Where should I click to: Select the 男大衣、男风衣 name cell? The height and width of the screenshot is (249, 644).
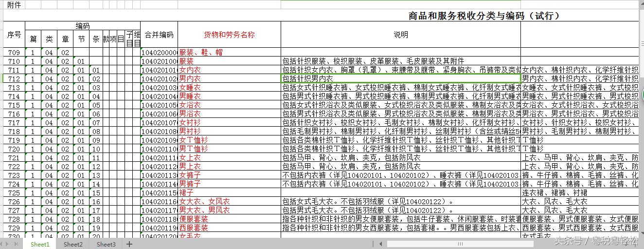click(x=229, y=210)
